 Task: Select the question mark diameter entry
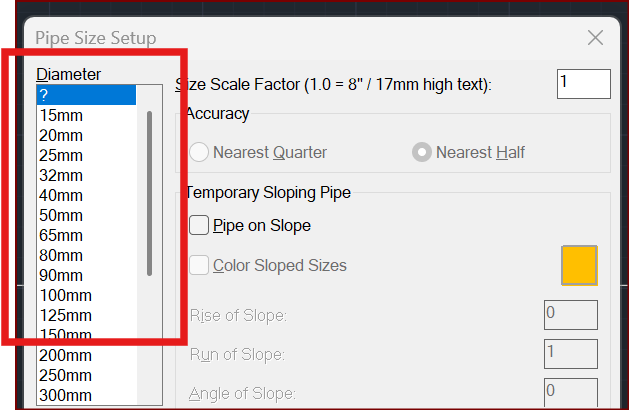point(85,95)
